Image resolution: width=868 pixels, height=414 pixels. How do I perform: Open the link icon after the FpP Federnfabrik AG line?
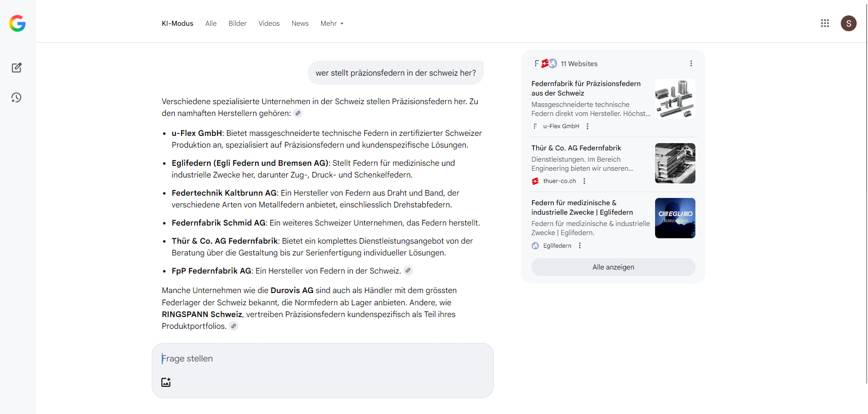click(408, 270)
